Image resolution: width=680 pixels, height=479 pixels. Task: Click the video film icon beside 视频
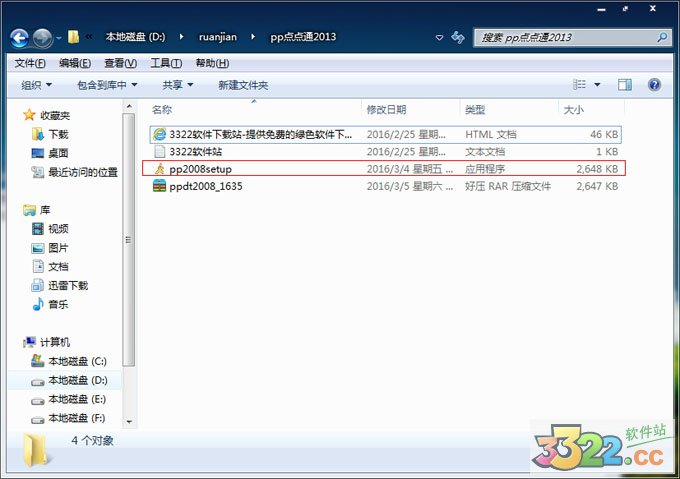pyautogui.click(x=38, y=228)
